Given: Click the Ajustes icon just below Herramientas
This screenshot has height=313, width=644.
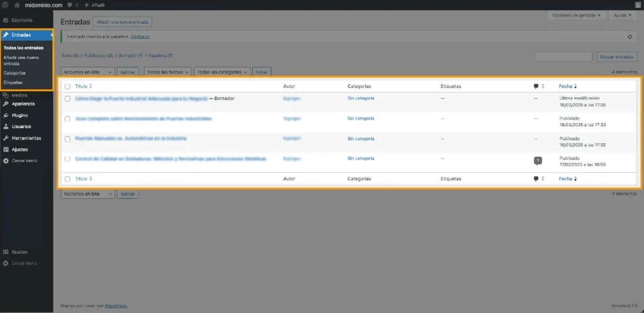Looking at the screenshot, I should [x=6, y=150].
